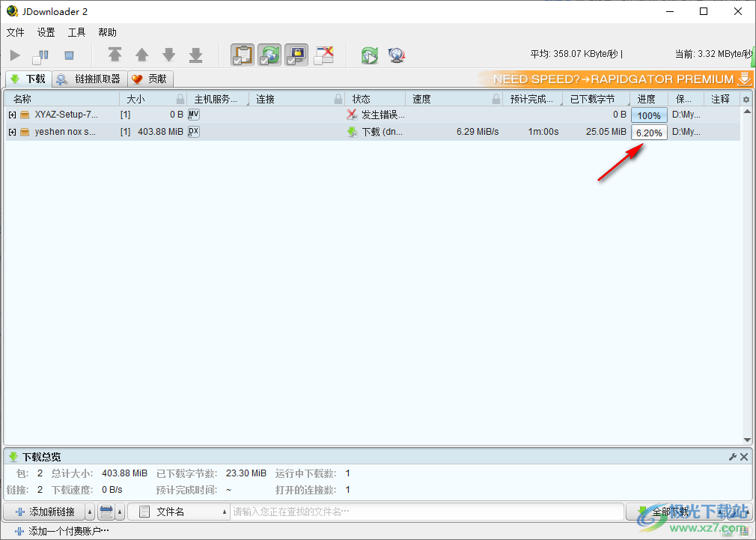Switch to the 链接抓取器 tab
The height and width of the screenshot is (540, 756).
pos(90,79)
